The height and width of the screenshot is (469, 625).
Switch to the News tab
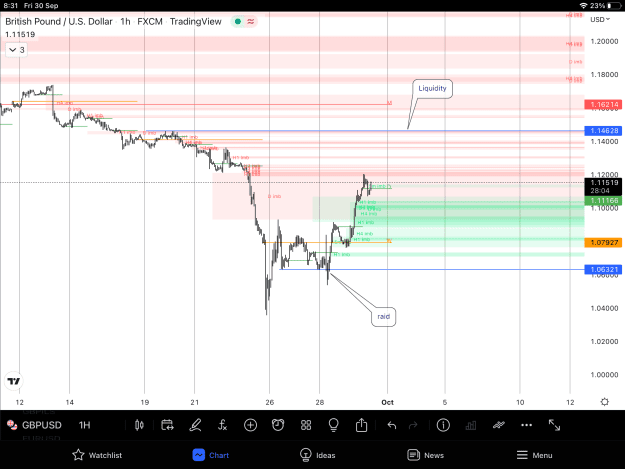425,455
